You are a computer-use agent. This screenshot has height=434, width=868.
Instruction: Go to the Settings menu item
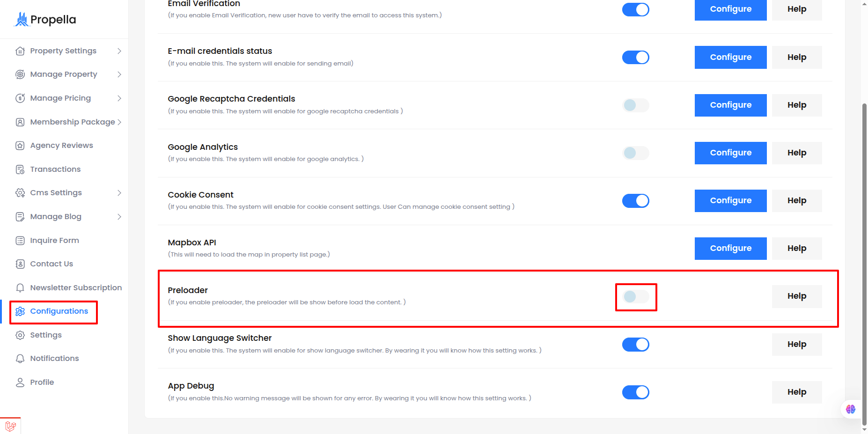click(x=46, y=335)
